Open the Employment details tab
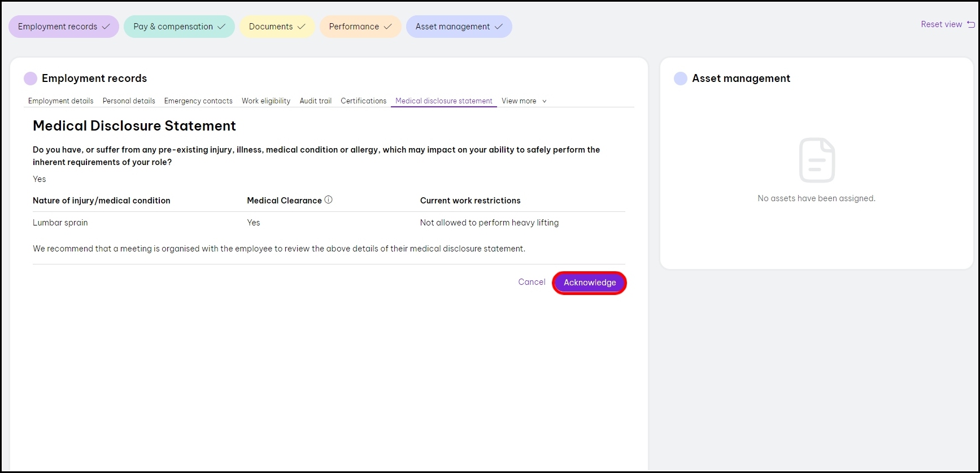 click(x=61, y=101)
